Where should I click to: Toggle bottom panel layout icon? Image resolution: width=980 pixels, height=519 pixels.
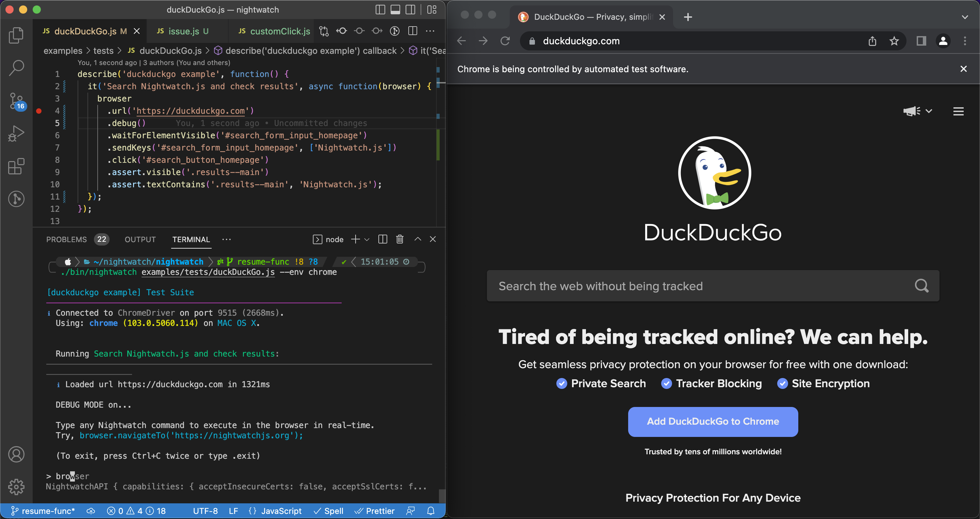pyautogui.click(x=395, y=10)
